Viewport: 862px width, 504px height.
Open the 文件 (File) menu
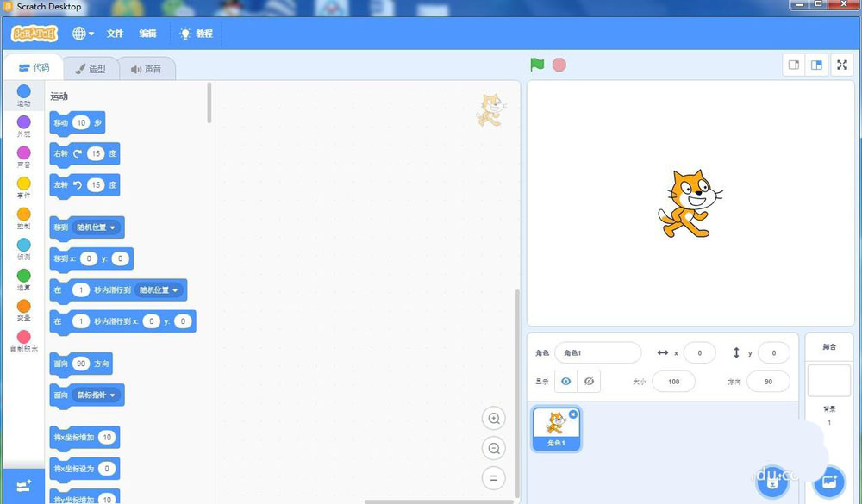tap(115, 34)
